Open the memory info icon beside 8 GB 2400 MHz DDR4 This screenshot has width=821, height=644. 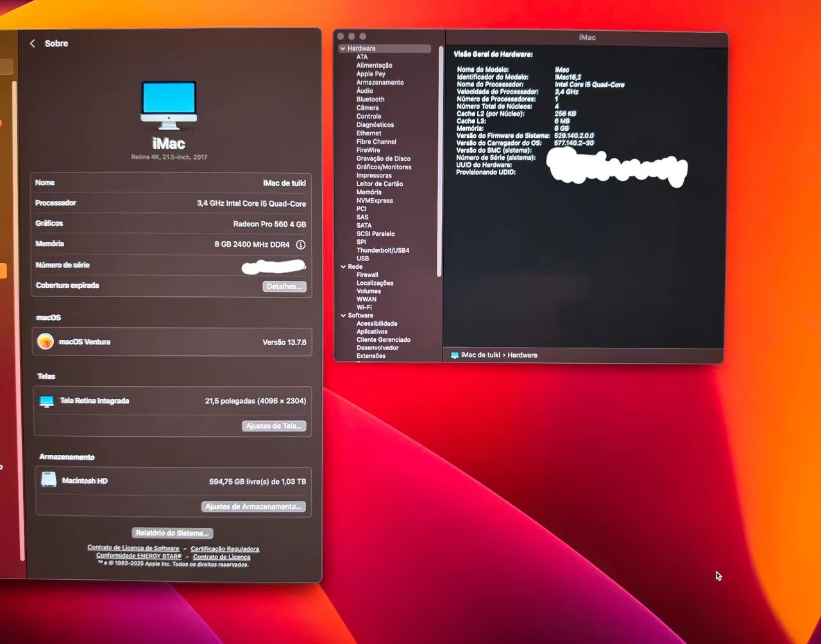tap(300, 244)
